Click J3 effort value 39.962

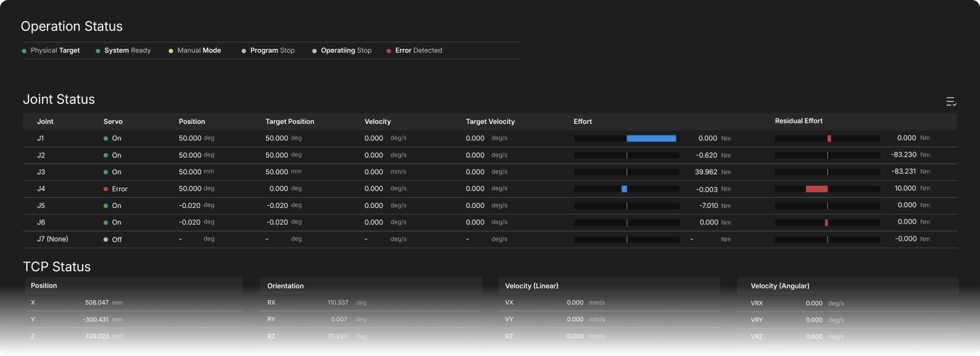click(x=706, y=172)
